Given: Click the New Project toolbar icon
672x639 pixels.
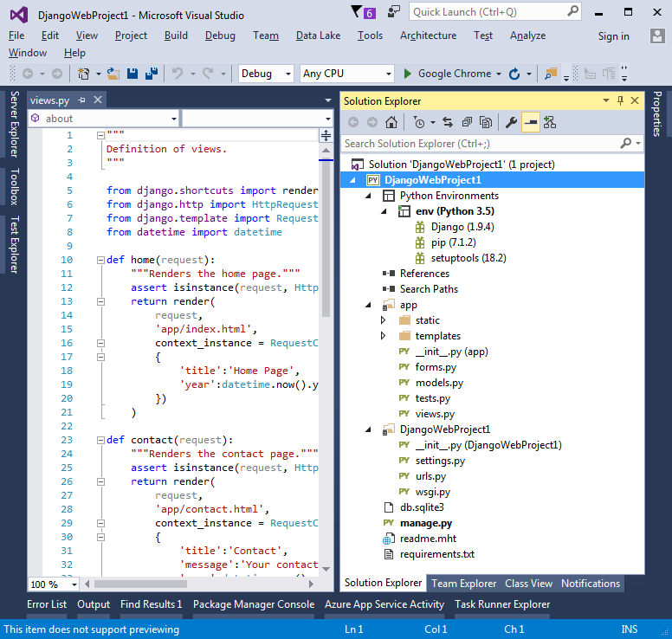Looking at the screenshot, I should (84, 74).
